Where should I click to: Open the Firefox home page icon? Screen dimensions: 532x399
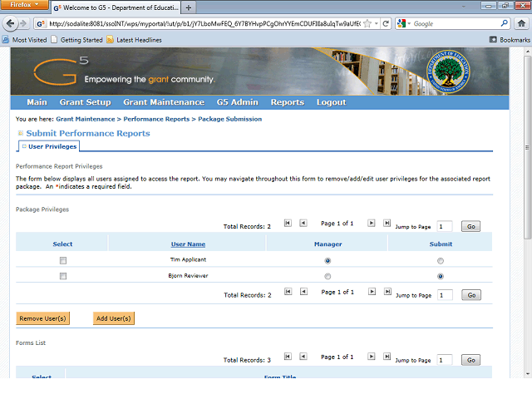pos(521,23)
